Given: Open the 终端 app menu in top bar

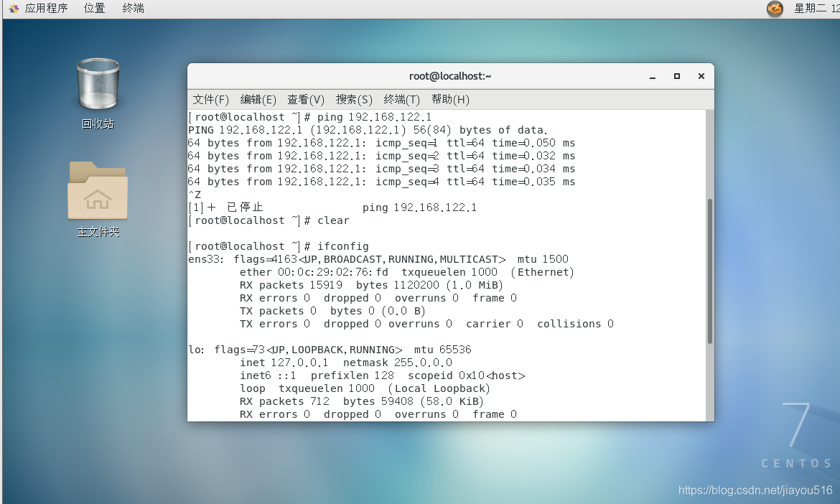Looking at the screenshot, I should point(133,8).
